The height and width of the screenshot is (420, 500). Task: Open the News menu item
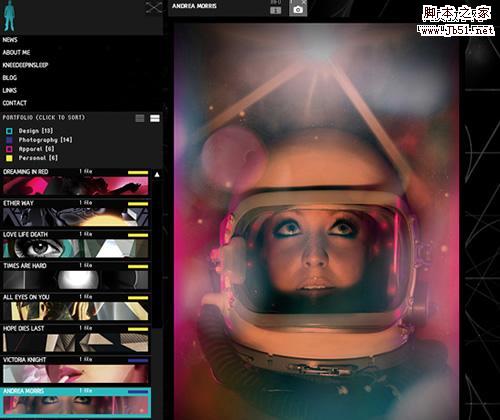tap(10, 40)
